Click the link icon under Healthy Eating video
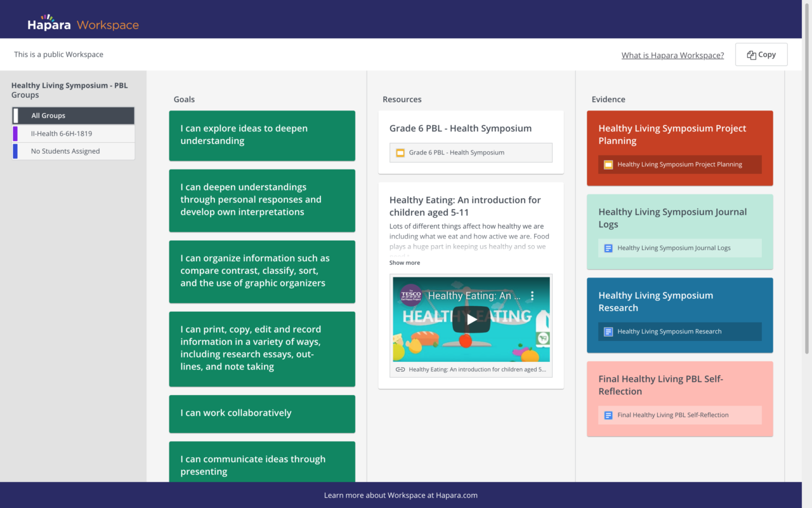The height and width of the screenshot is (508, 812). point(400,370)
